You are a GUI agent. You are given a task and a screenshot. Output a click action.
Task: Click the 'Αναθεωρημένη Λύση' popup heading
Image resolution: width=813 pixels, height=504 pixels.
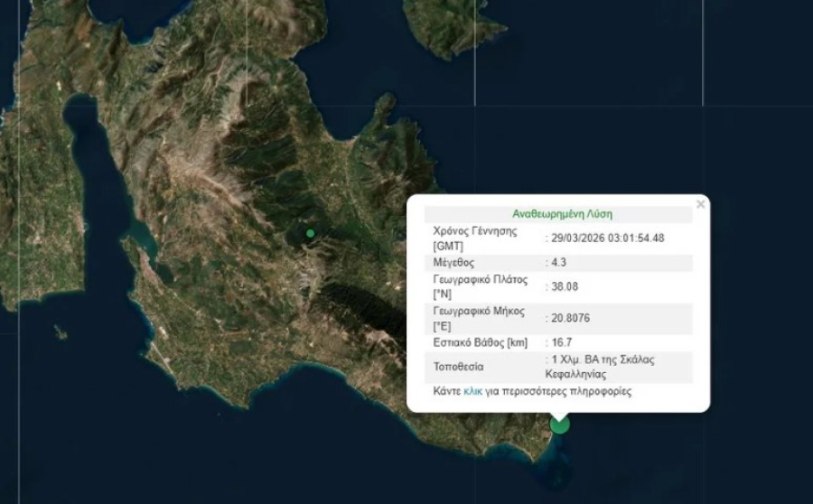pyautogui.click(x=562, y=215)
